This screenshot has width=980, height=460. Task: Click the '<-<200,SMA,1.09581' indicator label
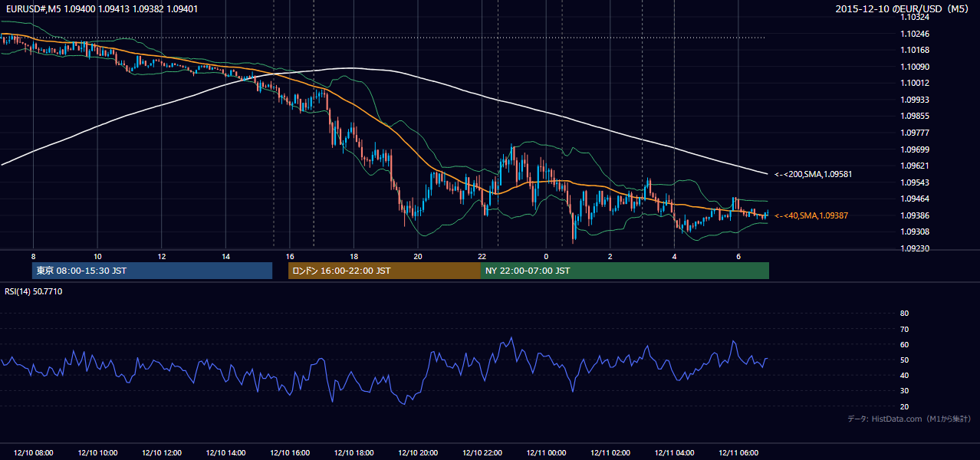click(813, 174)
